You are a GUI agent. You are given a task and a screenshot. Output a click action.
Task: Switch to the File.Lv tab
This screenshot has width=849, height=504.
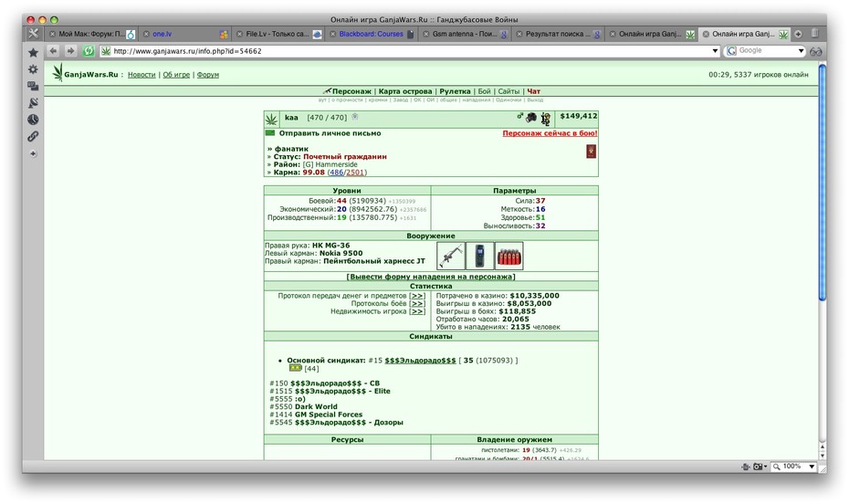pos(278,34)
